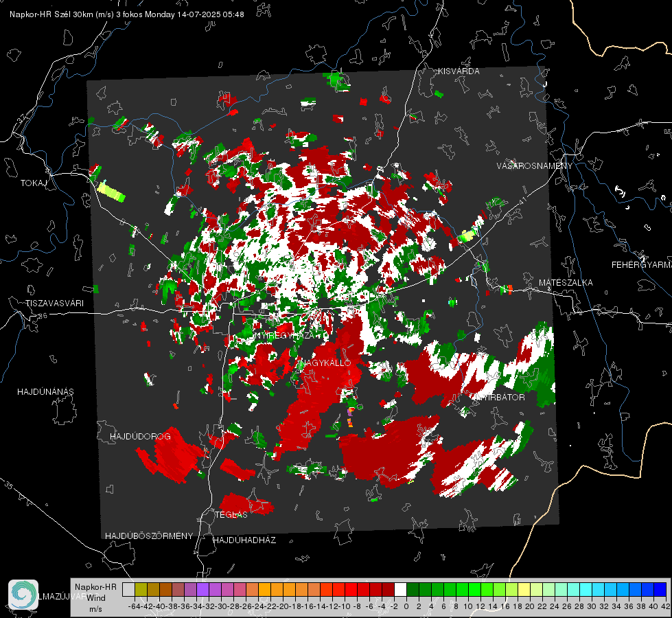This screenshot has width=672, height=618.
Task: Pick the gray swatch at the scale's left end
Action: point(128,589)
